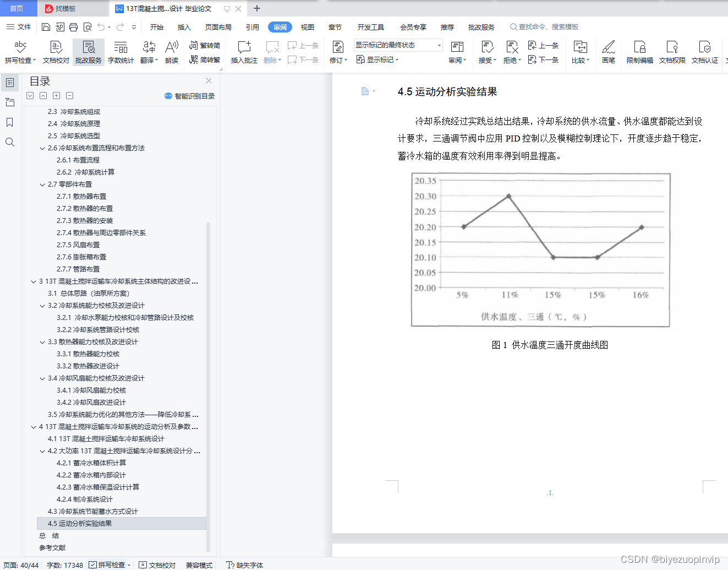Click 智能识别目录 smart TOC recognition
The height and width of the screenshot is (570, 728).
(x=189, y=96)
